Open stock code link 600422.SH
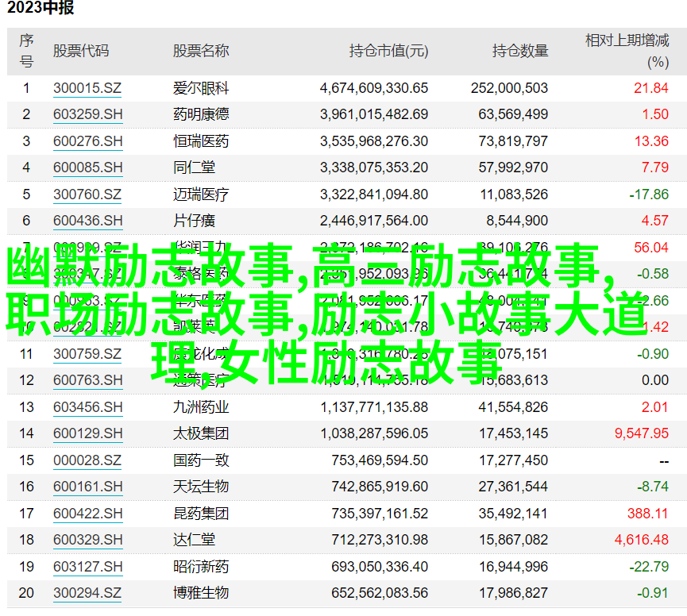This screenshot has width=687, height=616. (87, 513)
